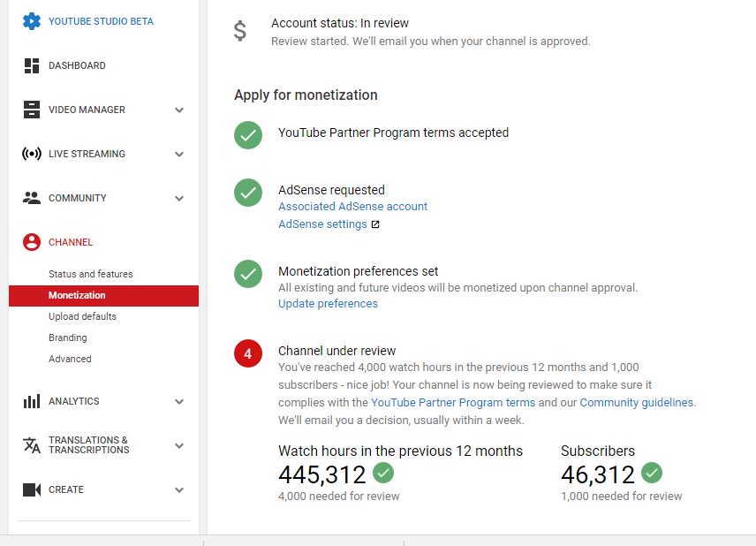Open the Branding settings page

pos(68,337)
